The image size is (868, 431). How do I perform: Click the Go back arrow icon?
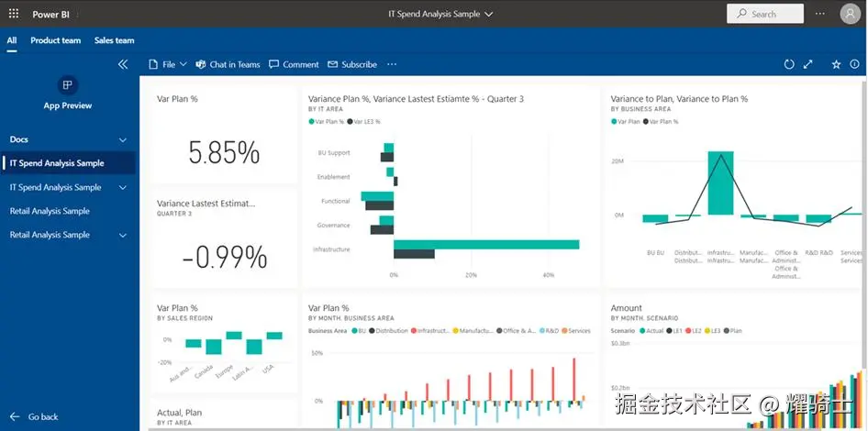[x=15, y=416]
